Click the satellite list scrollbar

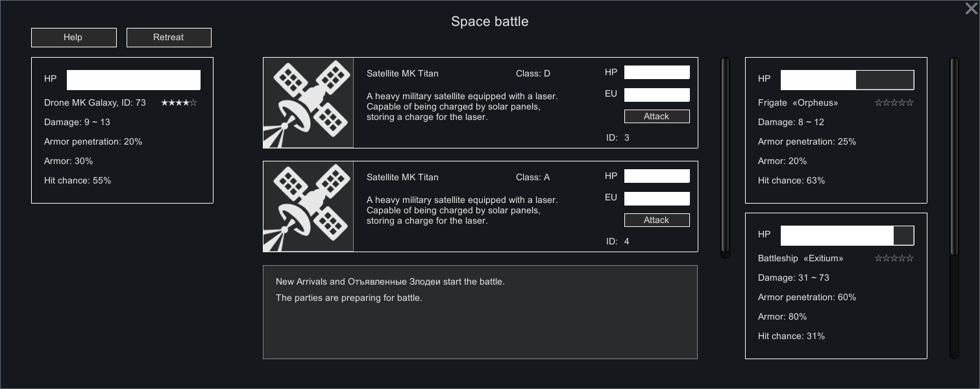(725, 158)
